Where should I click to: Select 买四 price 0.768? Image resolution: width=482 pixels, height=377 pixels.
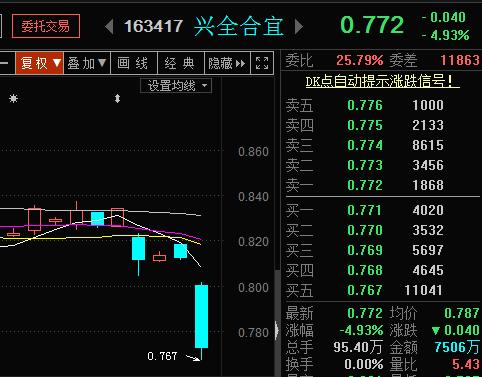pyautogui.click(x=365, y=270)
